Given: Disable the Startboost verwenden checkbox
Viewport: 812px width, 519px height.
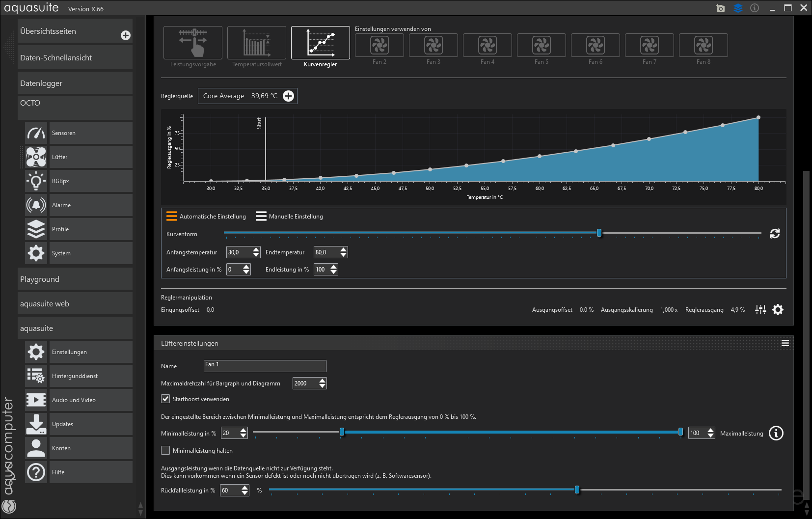Looking at the screenshot, I should pos(166,399).
